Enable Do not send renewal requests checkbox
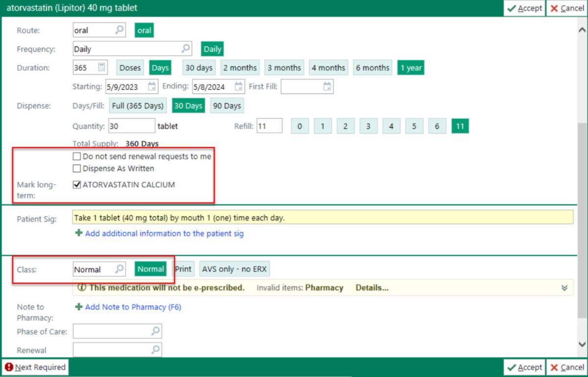Screen dimensions: 588x377 (x=76, y=157)
